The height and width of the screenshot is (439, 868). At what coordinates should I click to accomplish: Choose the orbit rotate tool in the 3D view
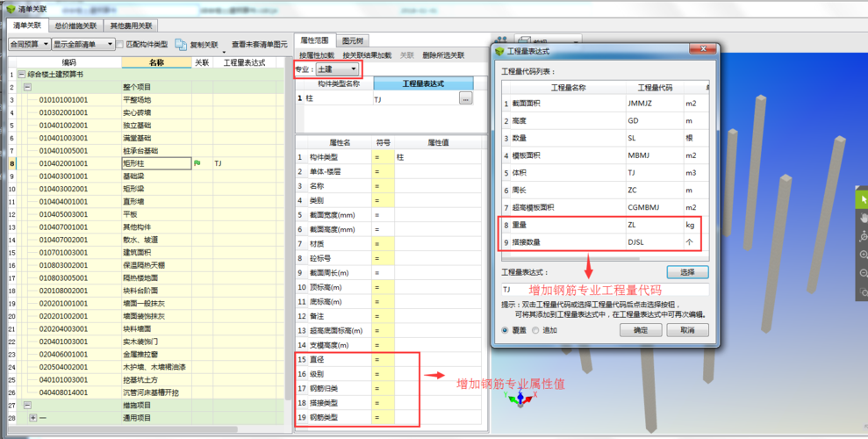[863, 236]
